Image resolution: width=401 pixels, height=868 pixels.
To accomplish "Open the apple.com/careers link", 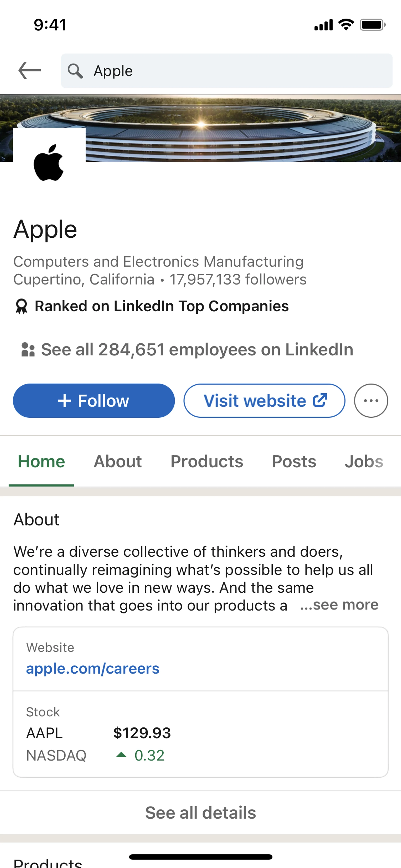I will coord(93,669).
